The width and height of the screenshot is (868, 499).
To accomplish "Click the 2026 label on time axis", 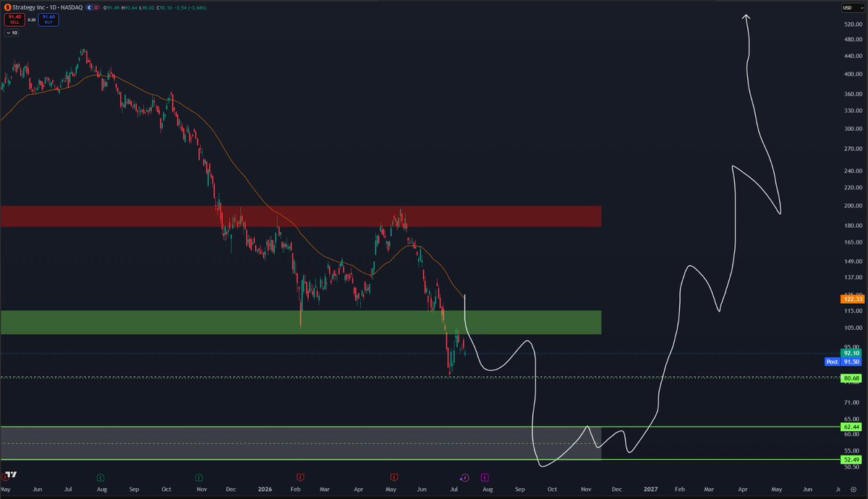I will [x=265, y=490].
